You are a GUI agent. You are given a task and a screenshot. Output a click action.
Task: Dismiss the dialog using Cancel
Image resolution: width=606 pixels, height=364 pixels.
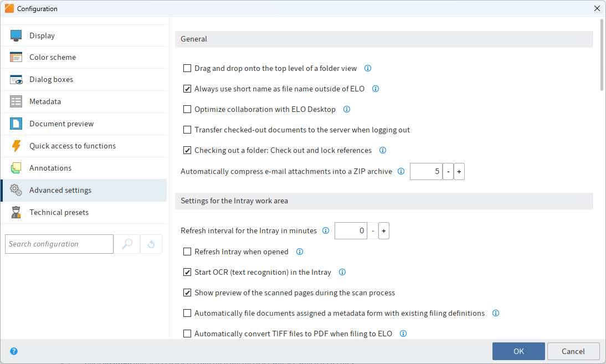(x=573, y=351)
